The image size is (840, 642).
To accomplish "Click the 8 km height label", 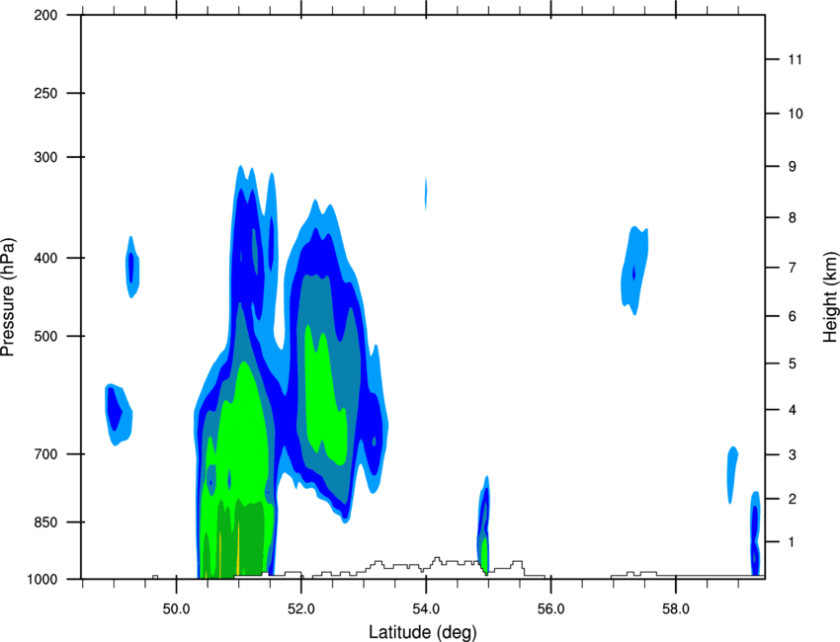I will 793,217.
